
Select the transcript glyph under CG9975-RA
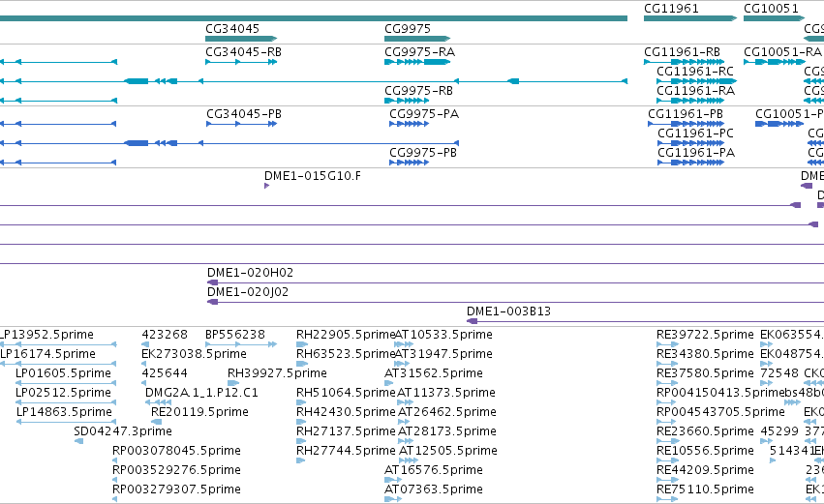click(417, 62)
